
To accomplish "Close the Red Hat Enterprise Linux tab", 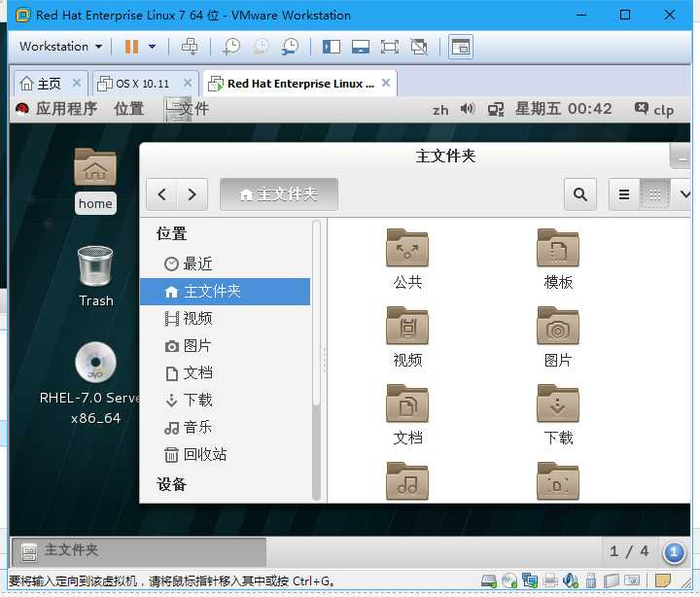I will (x=386, y=83).
